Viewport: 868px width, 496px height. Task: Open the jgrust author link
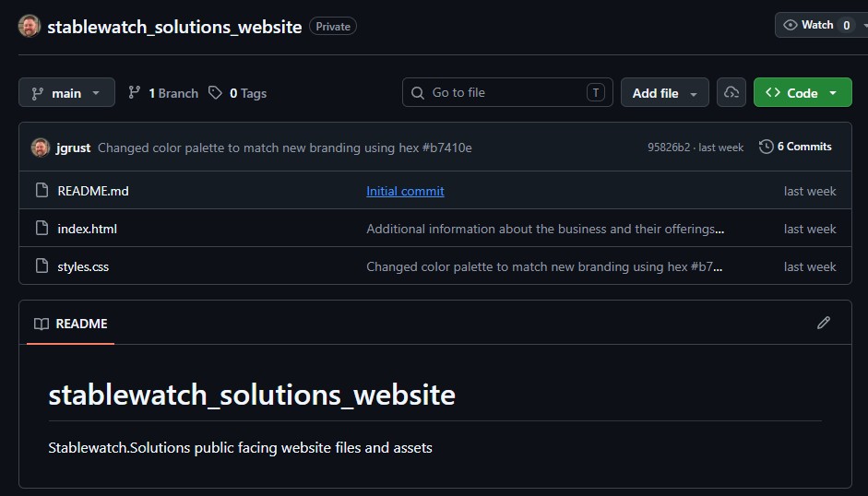73,148
